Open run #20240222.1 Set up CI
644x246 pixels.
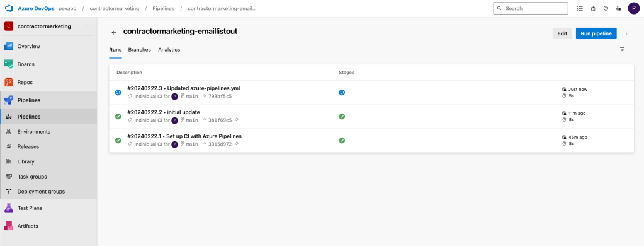click(184, 136)
